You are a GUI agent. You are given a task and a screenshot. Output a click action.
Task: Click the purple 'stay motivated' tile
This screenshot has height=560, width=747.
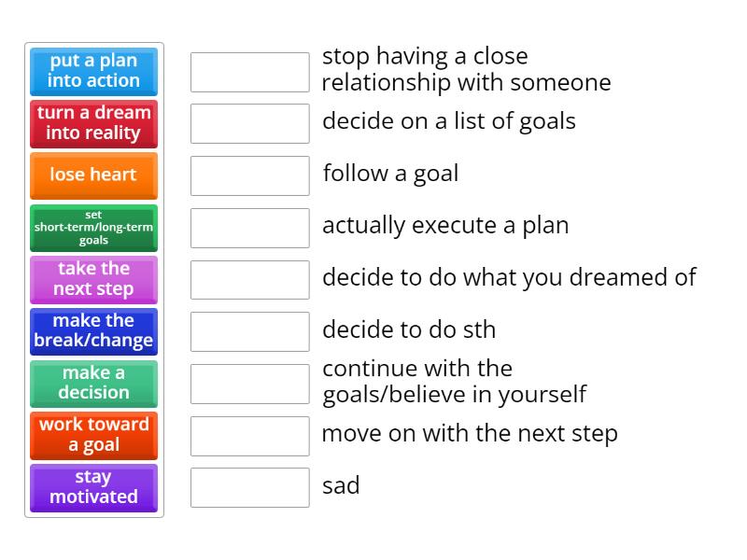(93, 487)
